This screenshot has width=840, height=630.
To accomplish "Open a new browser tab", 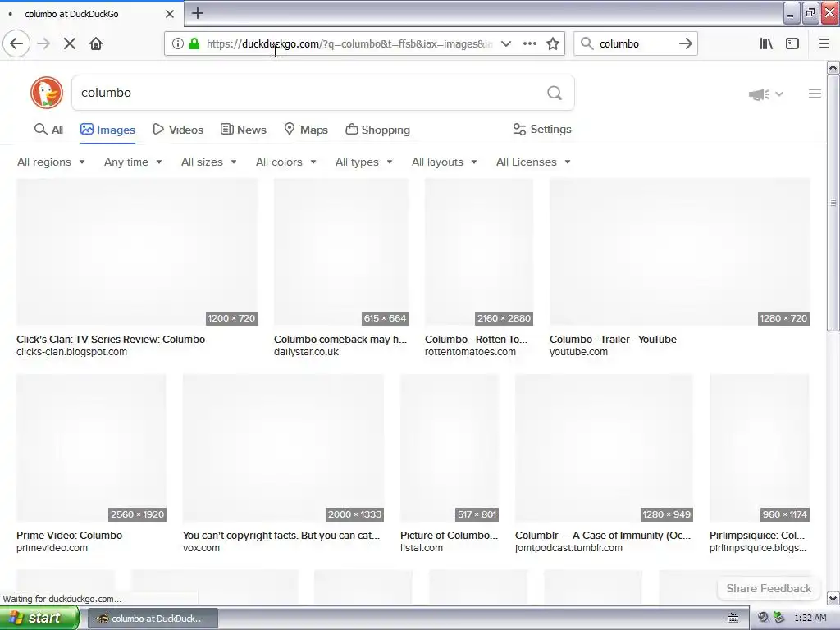I will click(197, 13).
